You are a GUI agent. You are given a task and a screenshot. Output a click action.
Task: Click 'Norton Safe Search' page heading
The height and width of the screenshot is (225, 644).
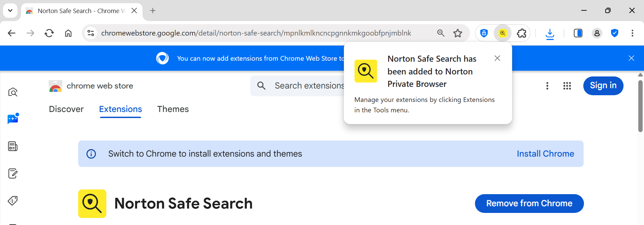(183, 204)
